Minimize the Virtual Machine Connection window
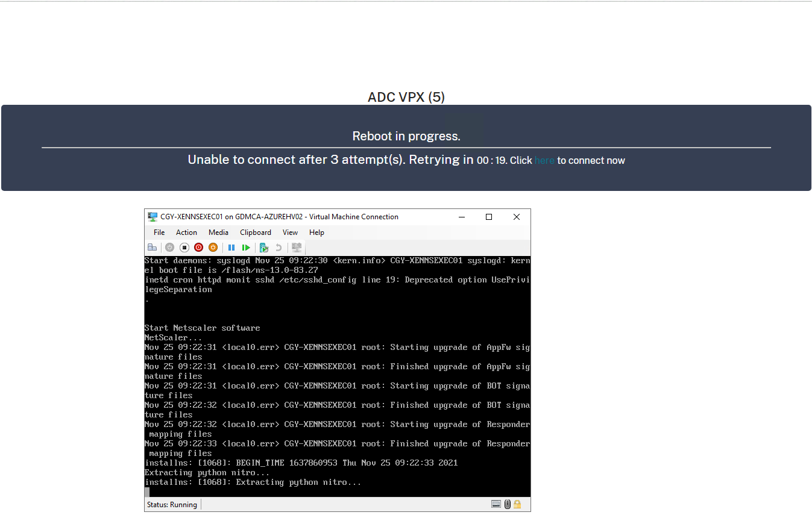812x515 pixels. 461,217
